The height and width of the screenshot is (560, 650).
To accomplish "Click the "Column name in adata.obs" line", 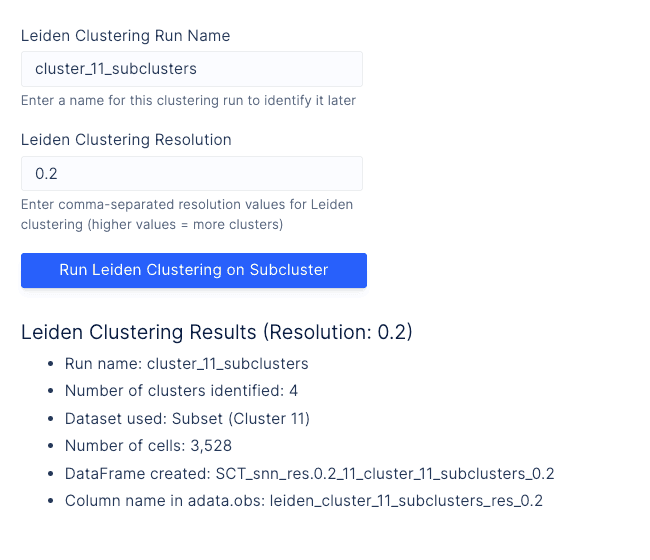I will (303, 501).
